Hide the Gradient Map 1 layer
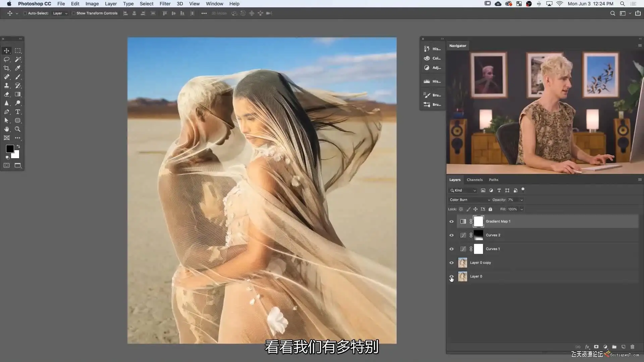 coord(451,221)
